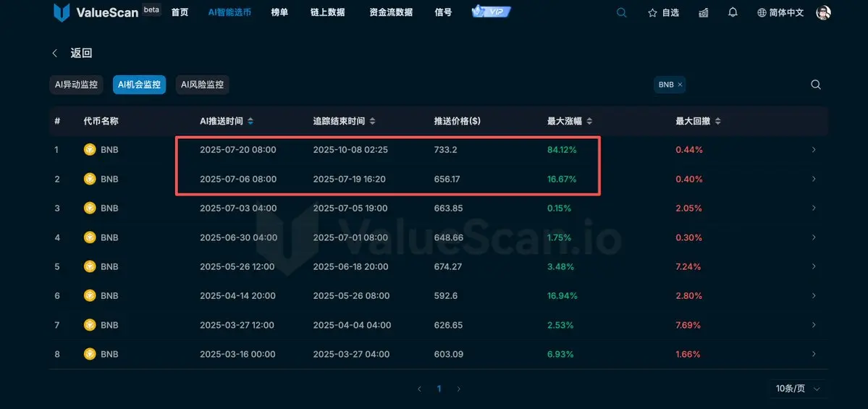Open the 自选 star watchlist
Image resolution: width=868 pixels, height=409 pixels.
coord(663,13)
